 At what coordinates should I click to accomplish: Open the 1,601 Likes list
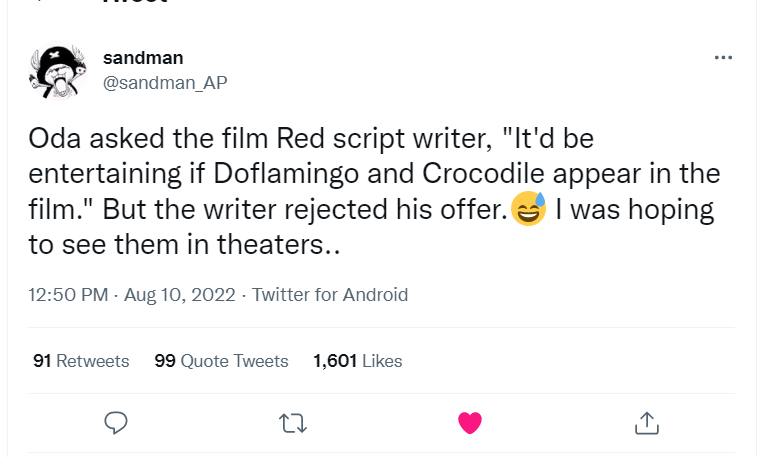357,361
